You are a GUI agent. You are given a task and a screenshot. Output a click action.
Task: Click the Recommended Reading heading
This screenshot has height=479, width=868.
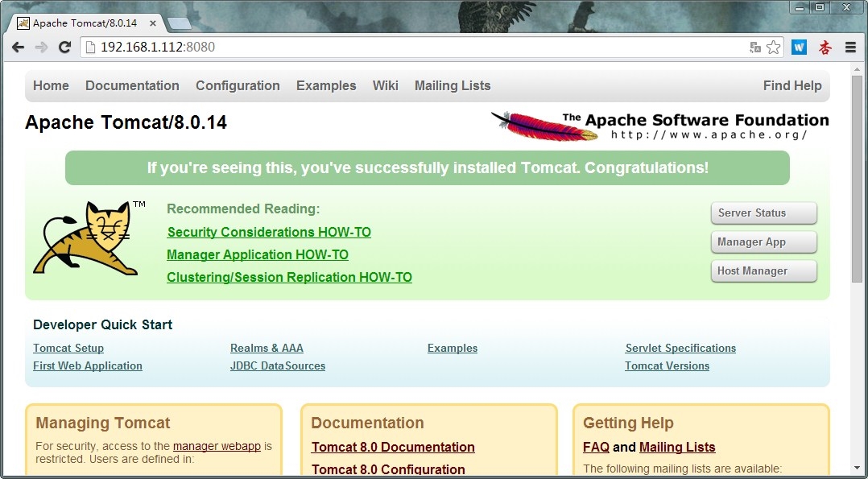[x=243, y=209]
